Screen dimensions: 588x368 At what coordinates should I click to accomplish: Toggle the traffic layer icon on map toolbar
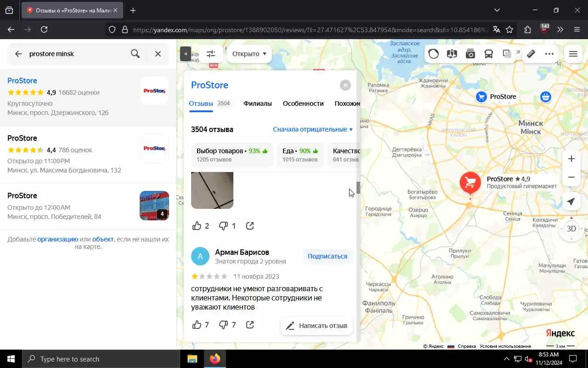point(433,54)
